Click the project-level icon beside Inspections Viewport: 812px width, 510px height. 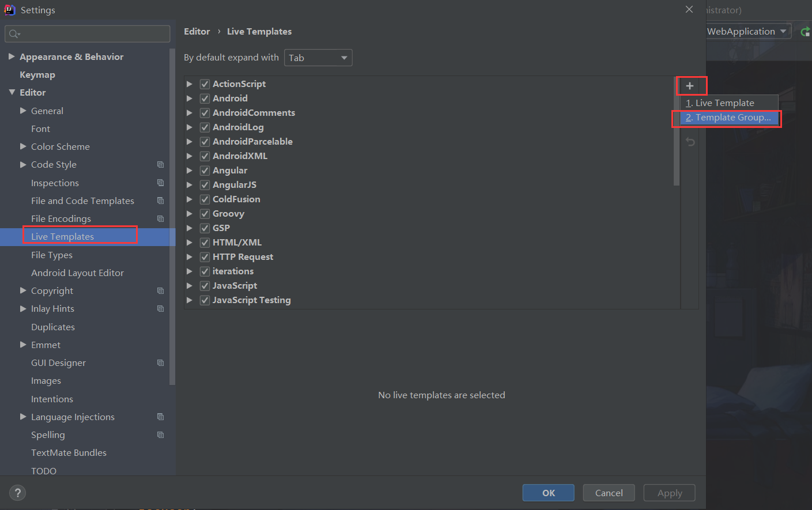(x=161, y=183)
